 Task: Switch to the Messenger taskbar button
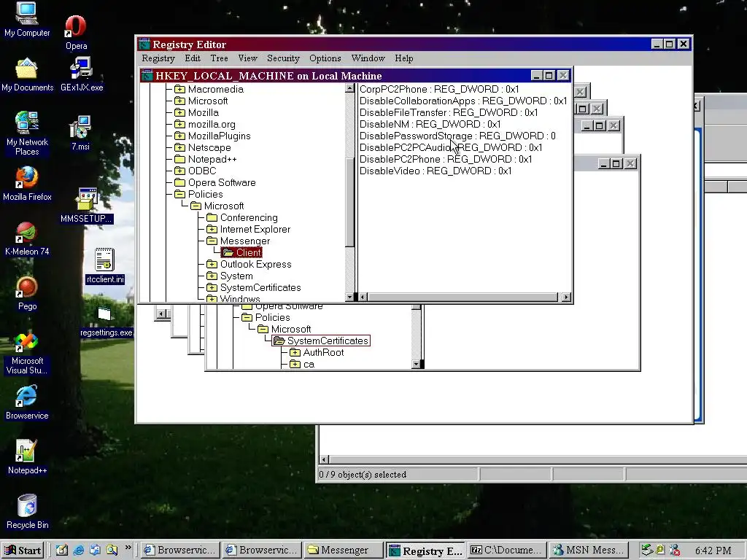tap(343, 551)
